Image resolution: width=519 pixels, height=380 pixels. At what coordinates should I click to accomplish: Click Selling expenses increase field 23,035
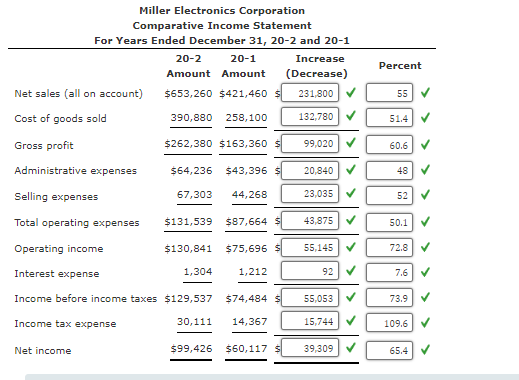click(x=310, y=193)
